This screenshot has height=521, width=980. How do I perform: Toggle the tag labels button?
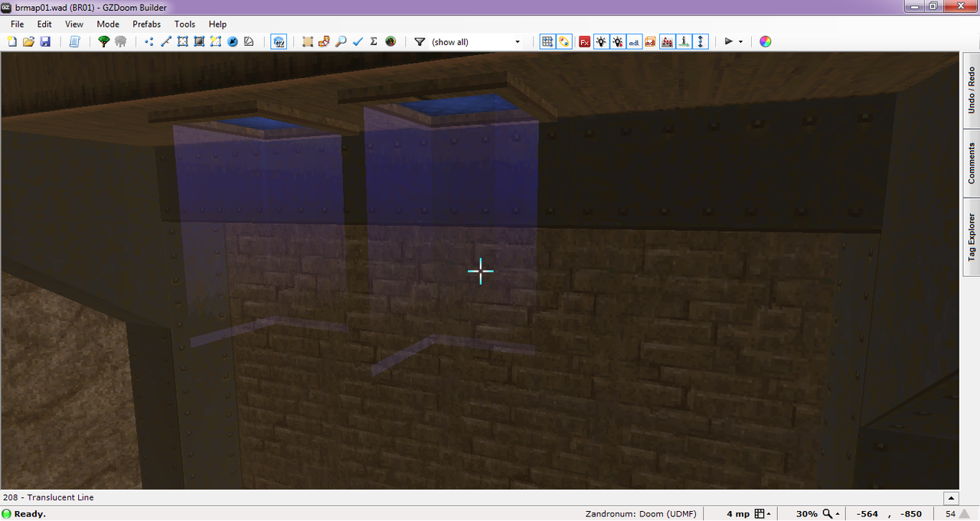tap(563, 41)
